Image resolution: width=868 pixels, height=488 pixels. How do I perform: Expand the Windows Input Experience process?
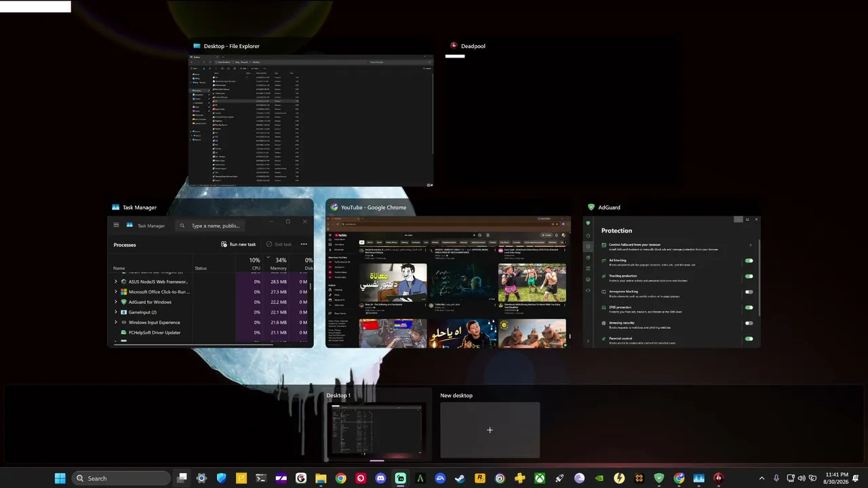coord(116,323)
